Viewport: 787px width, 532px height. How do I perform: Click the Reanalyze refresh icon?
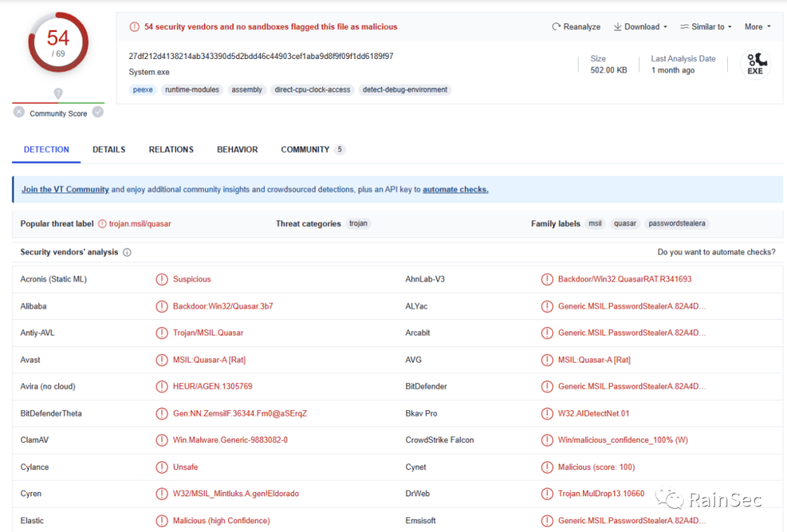tap(556, 26)
